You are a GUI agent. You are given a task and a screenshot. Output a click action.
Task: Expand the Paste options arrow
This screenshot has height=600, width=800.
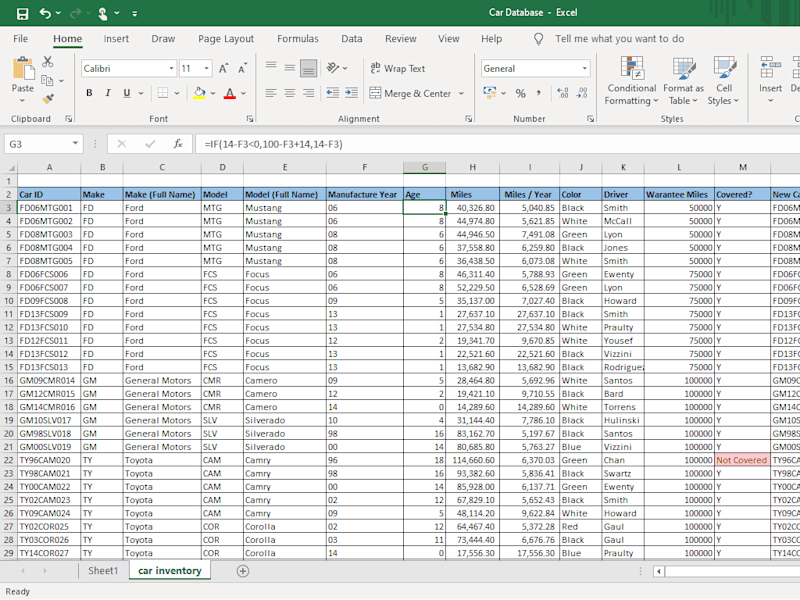(22, 100)
